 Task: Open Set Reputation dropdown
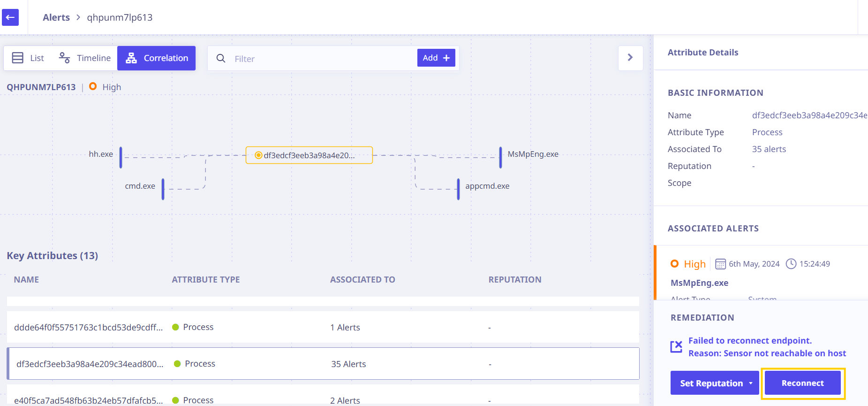[x=715, y=383]
